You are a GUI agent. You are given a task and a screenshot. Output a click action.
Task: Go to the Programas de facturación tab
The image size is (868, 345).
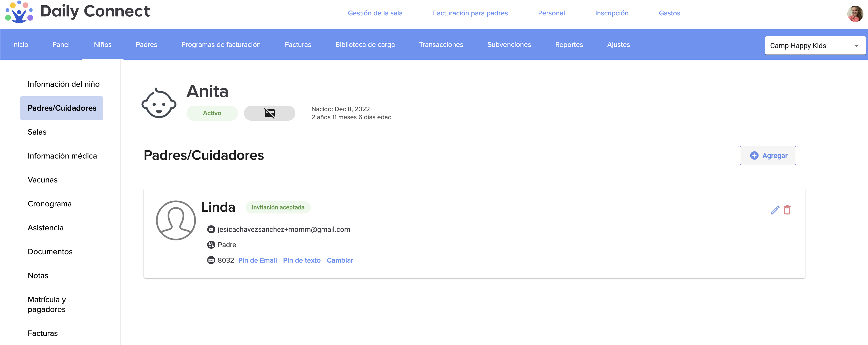coord(221,44)
